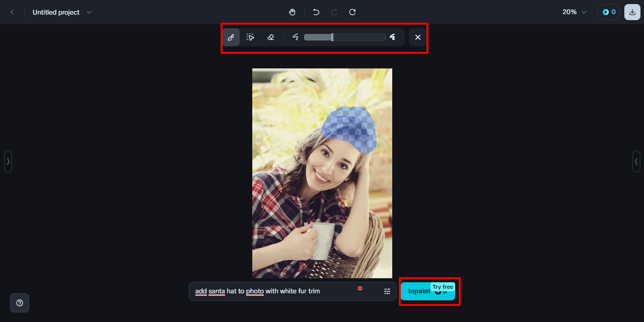Select the eraser tool
644x322 pixels.
click(x=270, y=37)
